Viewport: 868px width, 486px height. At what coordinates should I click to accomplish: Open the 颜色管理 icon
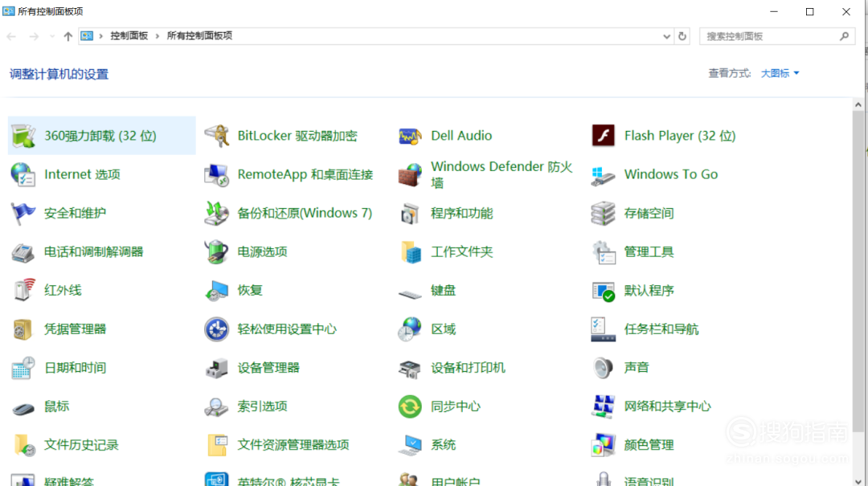point(604,445)
